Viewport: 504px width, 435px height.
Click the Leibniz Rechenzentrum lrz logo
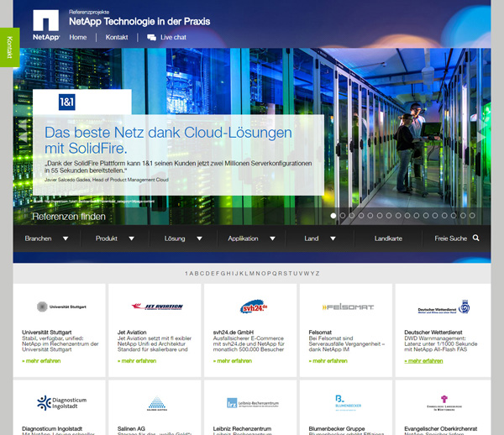pos(253,403)
